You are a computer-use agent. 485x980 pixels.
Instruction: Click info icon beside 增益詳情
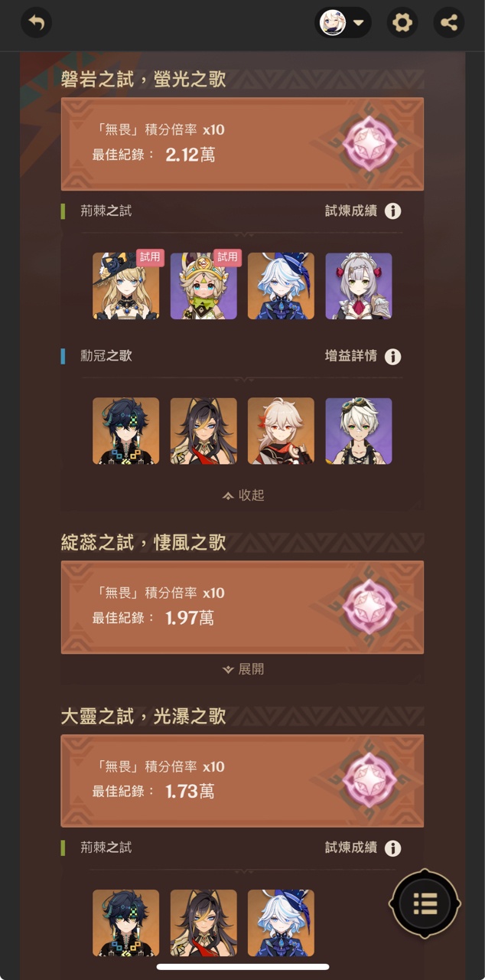(392, 356)
